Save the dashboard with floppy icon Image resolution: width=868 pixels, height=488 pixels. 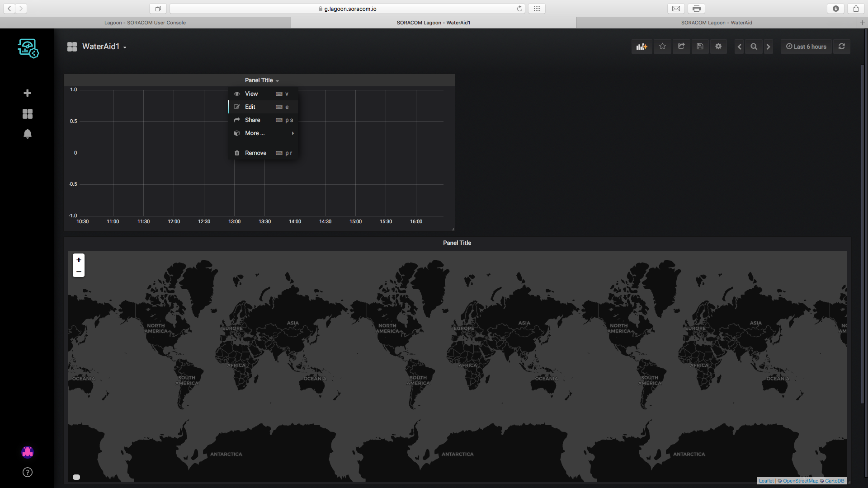coord(700,47)
